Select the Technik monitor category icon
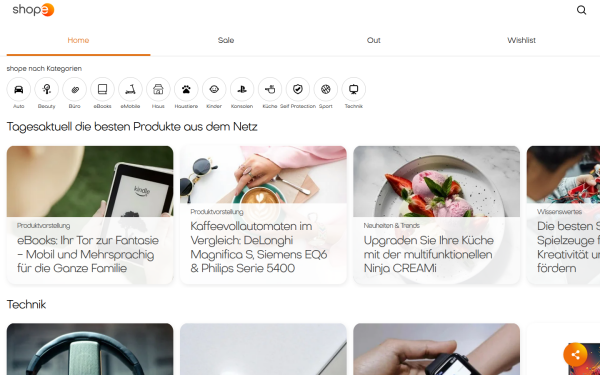The image size is (600, 375). point(354,89)
